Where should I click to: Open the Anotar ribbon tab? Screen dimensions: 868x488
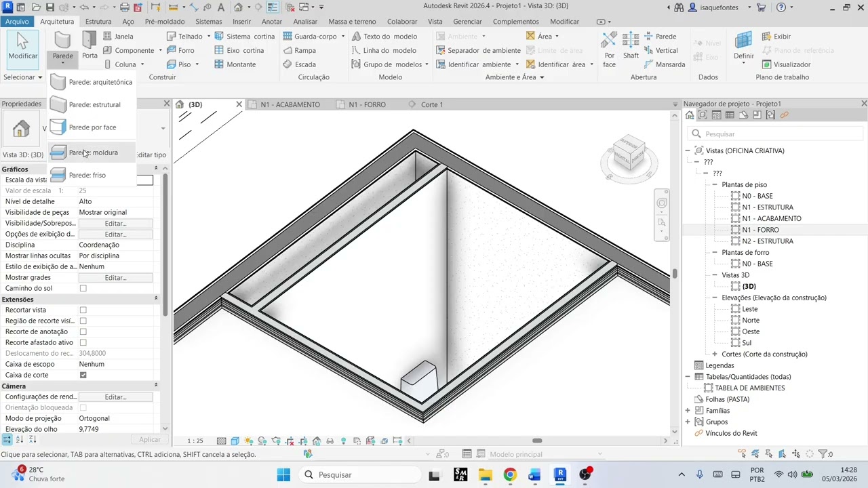[272, 22]
